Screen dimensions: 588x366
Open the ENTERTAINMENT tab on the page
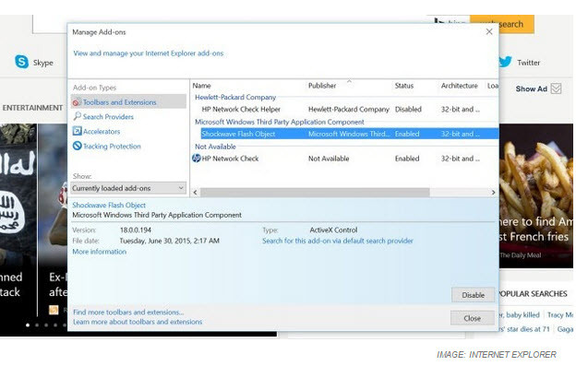[32, 108]
